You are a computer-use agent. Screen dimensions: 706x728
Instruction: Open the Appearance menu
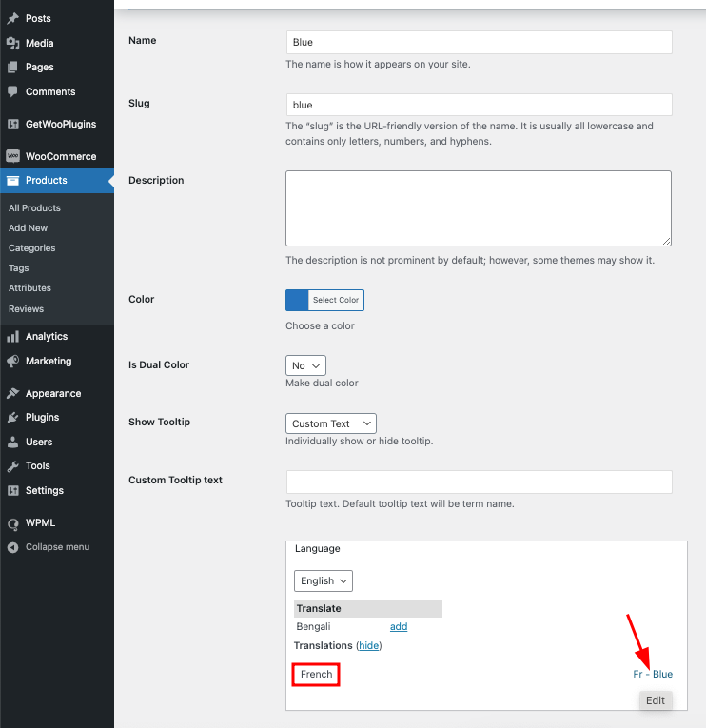[53, 393]
